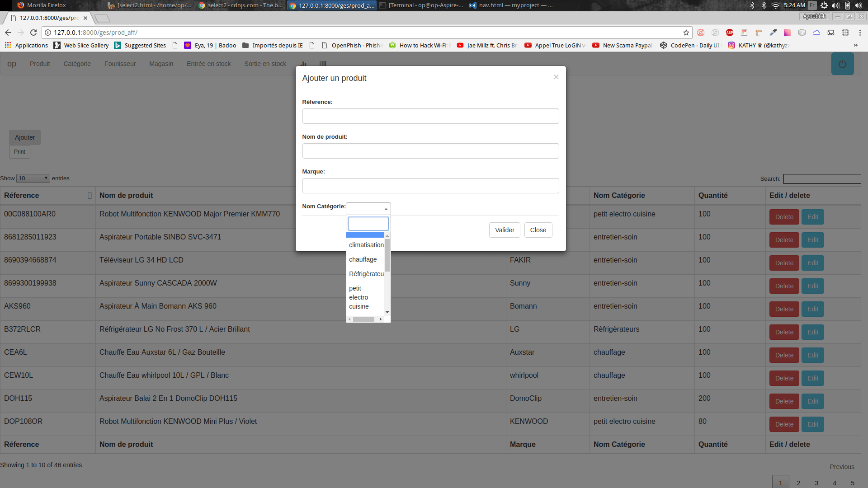
Task: Click the Close button in the modal
Action: [x=538, y=230]
